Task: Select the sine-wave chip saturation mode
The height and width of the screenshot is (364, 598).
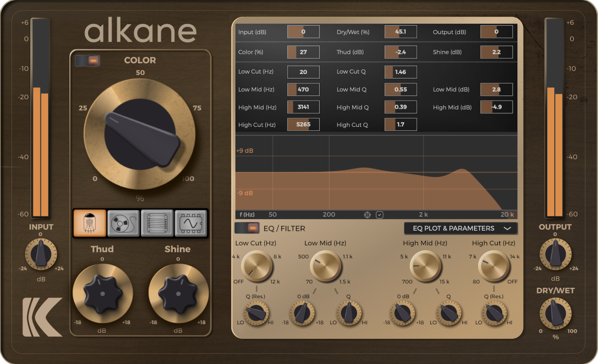Action: (191, 223)
